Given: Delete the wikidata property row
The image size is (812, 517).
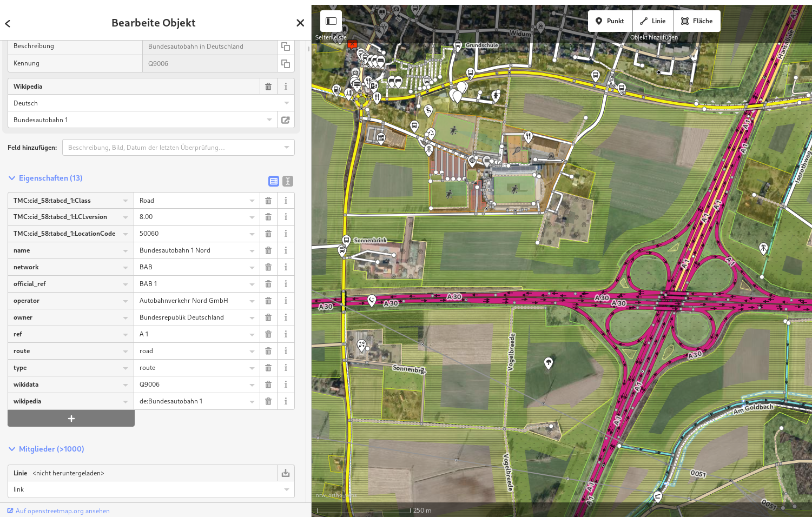Looking at the screenshot, I should point(268,385).
